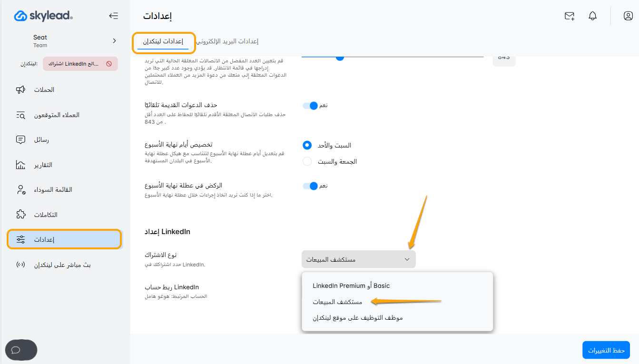Choose موظف التوظيف على موقع لينكدإن option
Viewport: 639px width, 364px height.
358,317
